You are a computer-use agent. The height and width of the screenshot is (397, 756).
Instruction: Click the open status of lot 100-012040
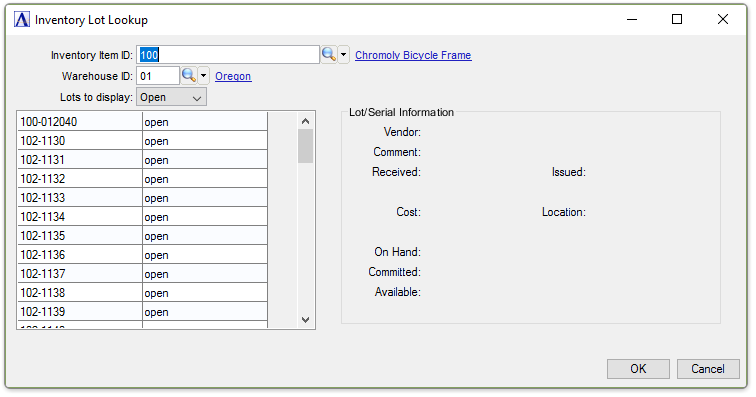click(x=205, y=122)
